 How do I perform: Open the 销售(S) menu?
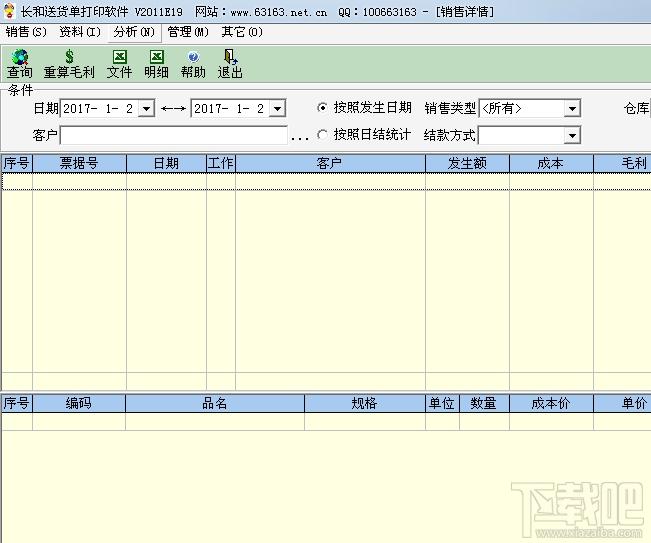coord(26,32)
